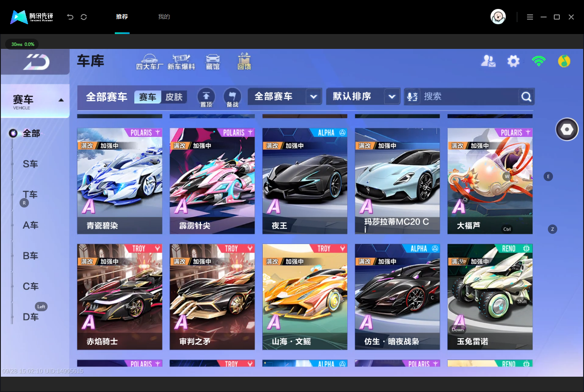Filter garage by B车

[x=31, y=256]
